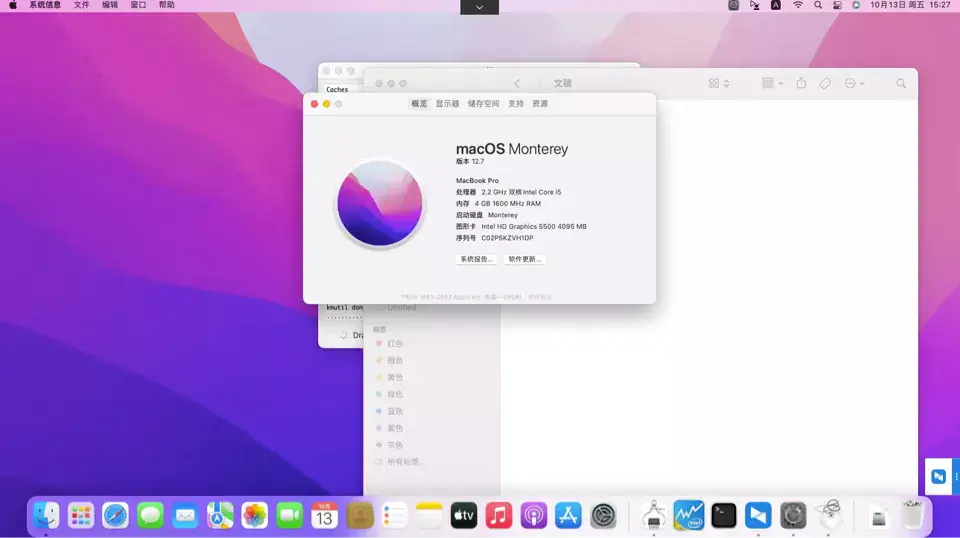Screen dimensions: 960x538
Task: Switch to the 支持 tab
Action: [516, 104]
